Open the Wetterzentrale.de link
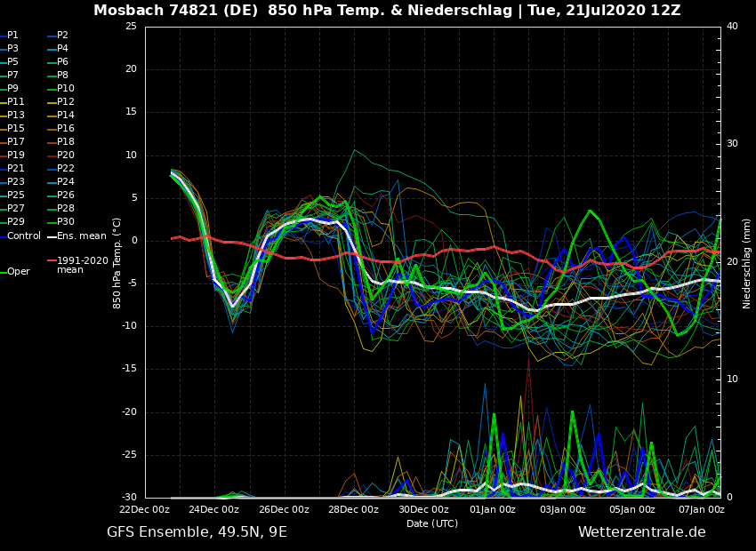756x551 pixels. pyautogui.click(x=641, y=532)
